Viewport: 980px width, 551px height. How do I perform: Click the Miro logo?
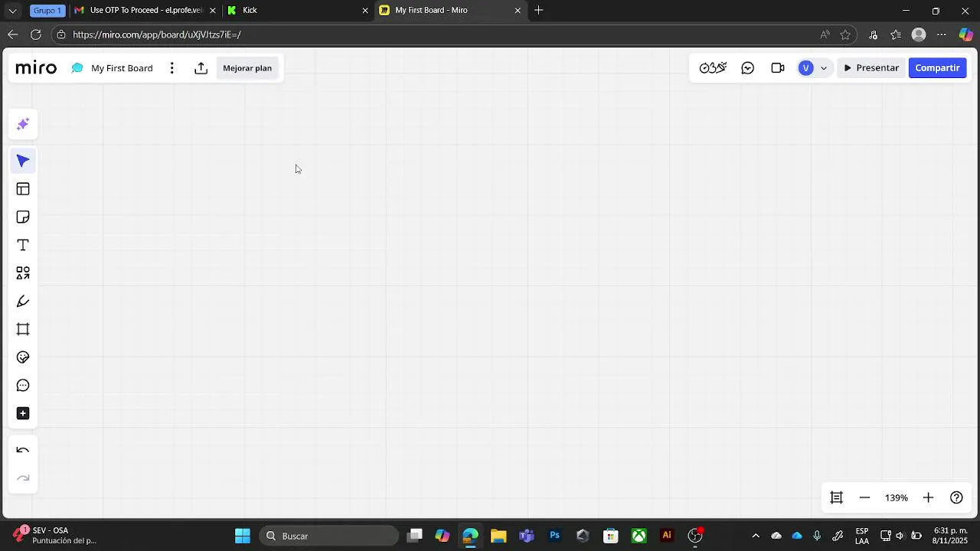(36, 68)
